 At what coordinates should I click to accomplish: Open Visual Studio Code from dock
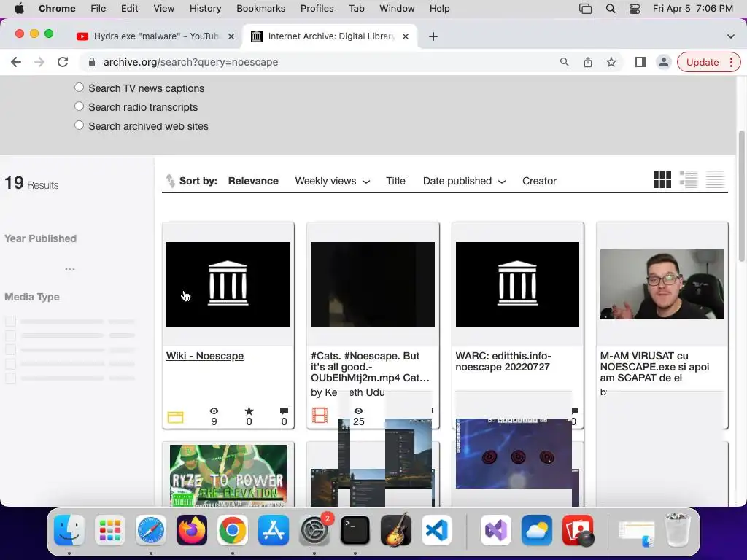tap(437, 530)
